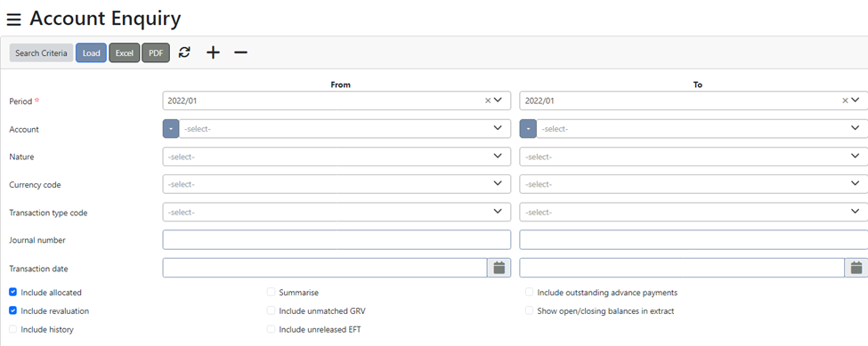Click the Transaction date To text field
This screenshot has width=868, height=346.
[682, 268]
